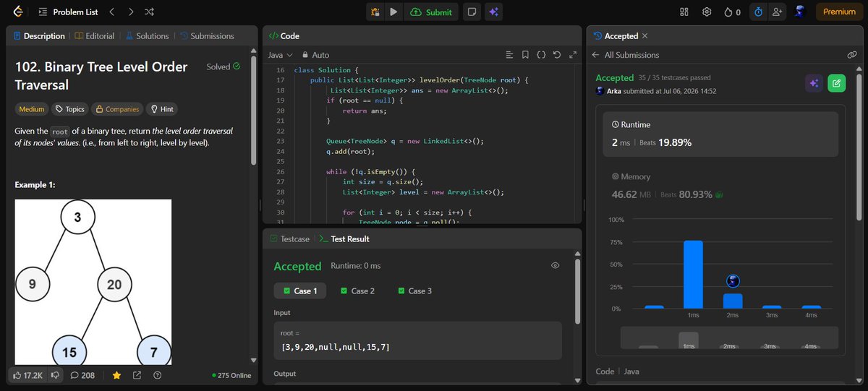The height and width of the screenshot is (391, 868).
Task: Open the help question mark icon
Action: 158,375
